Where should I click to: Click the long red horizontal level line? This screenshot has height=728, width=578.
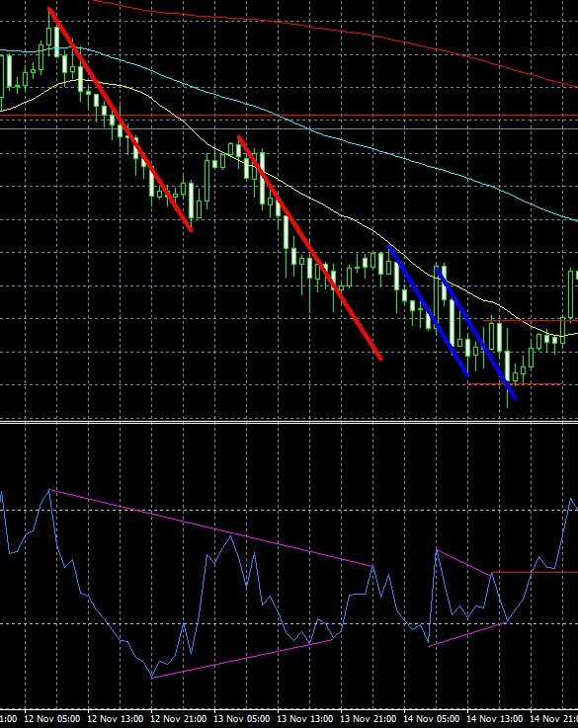coord(289,115)
